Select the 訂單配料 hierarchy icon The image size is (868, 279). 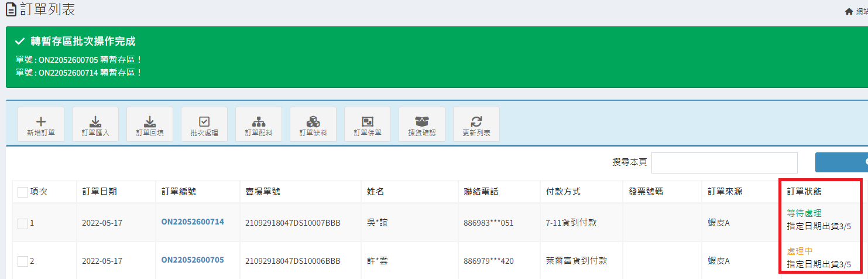259,124
